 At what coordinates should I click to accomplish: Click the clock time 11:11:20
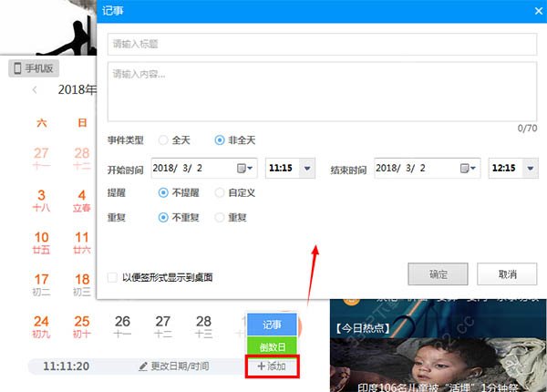pyautogui.click(x=66, y=366)
